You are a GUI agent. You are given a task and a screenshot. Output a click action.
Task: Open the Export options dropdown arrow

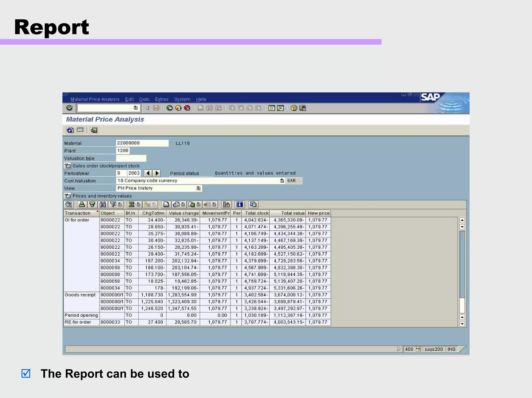(198, 204)
